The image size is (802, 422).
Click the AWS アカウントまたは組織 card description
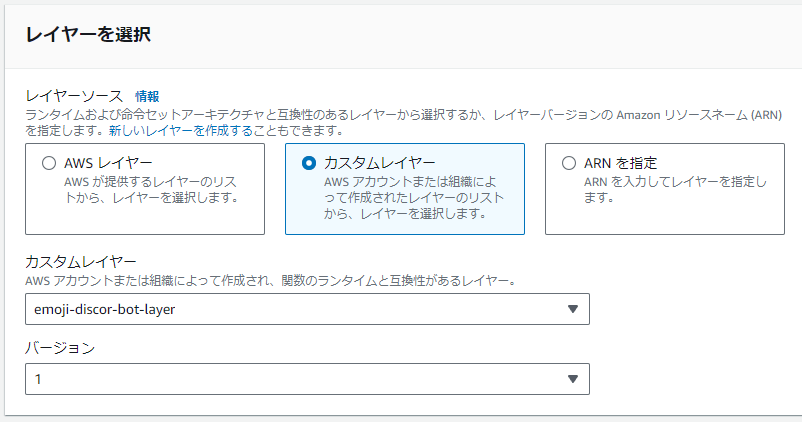[414, 197]
